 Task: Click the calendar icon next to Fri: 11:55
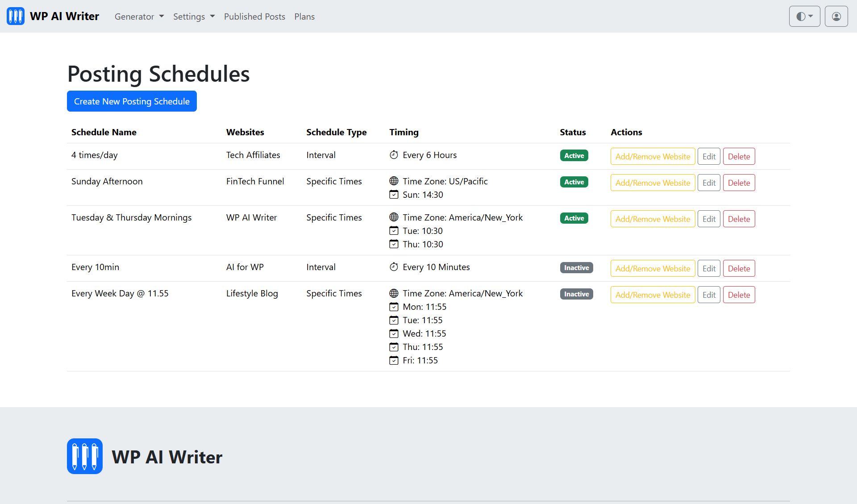coord(394,360)
